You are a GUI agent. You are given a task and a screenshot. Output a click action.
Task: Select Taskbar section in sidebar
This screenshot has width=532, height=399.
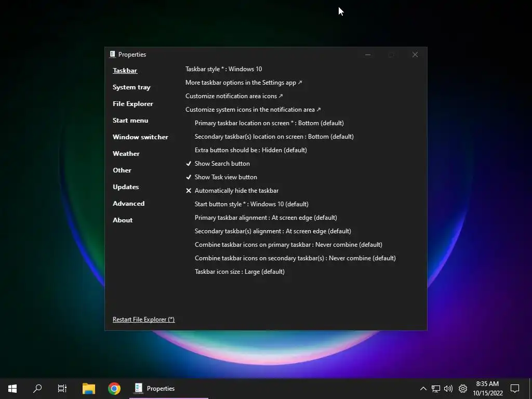point(125,71)
